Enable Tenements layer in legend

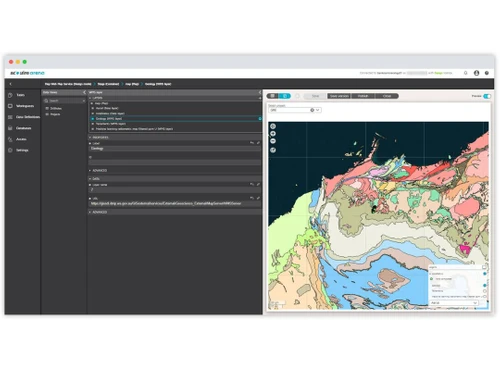coord(485,291)
